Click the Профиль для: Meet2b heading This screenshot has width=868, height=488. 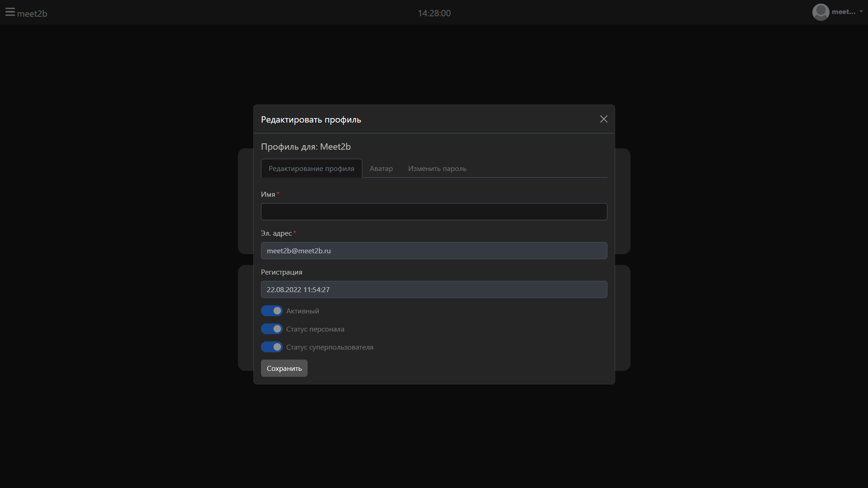[x=306, y=147]
